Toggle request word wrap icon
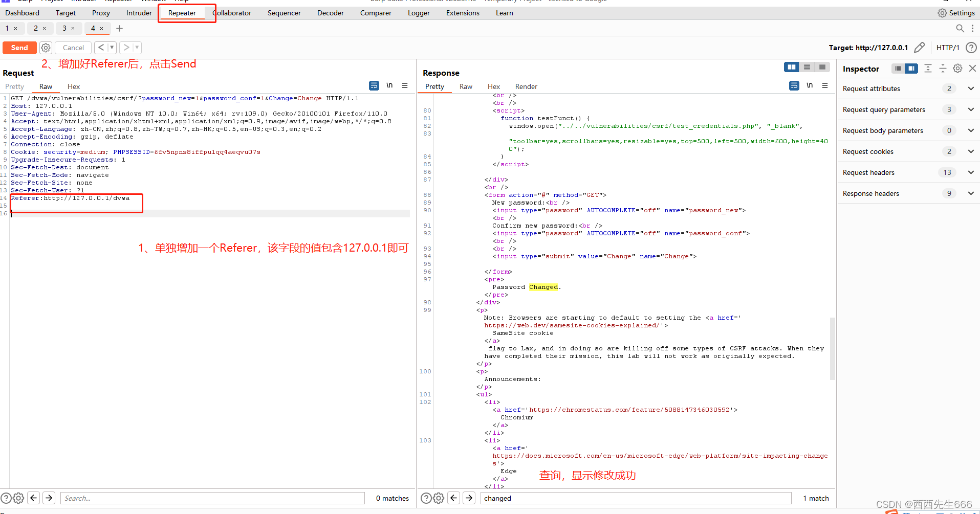 pyautogui.click(x=374, y=85)
